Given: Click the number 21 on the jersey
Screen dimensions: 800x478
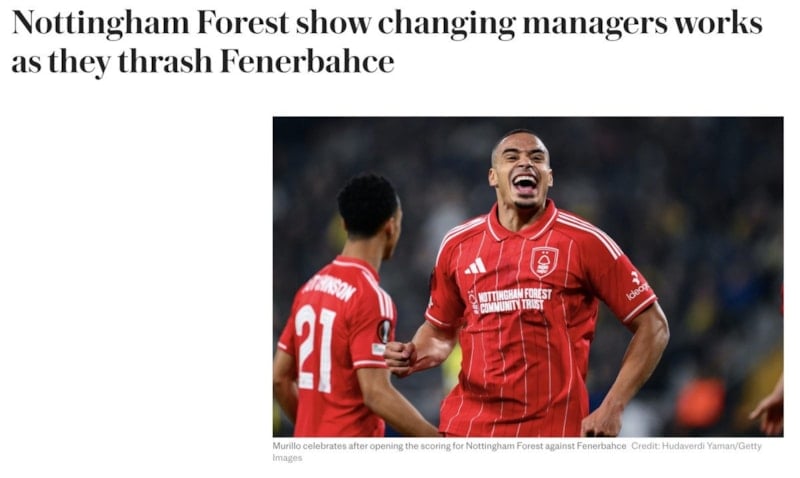Looking at the screenshot, I should [x=315, y=349].
